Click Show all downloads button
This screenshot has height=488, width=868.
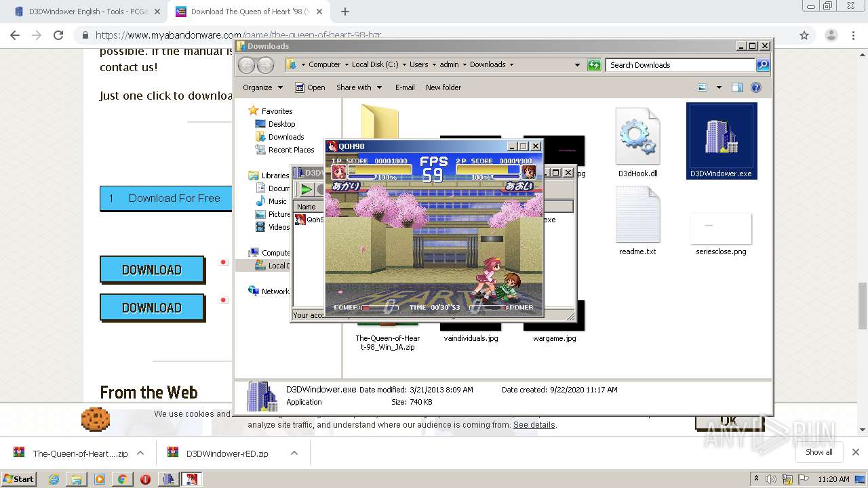(818, 452)
